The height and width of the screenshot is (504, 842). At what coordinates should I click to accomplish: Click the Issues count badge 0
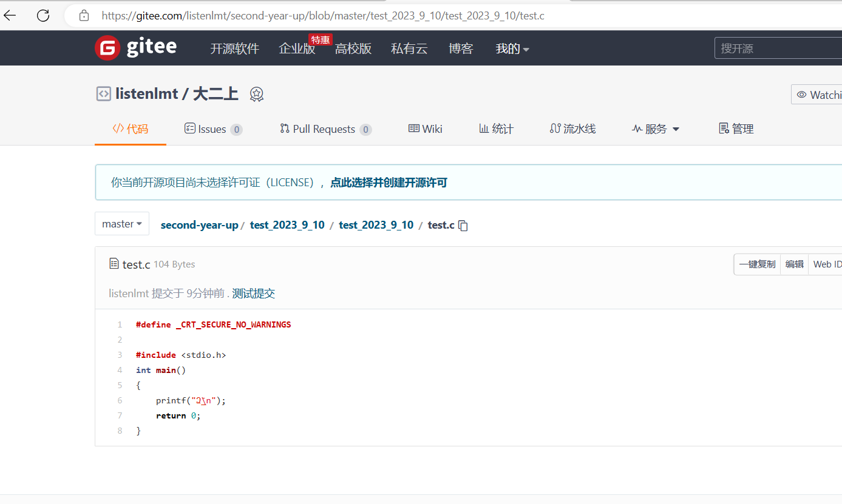[236, 129]
